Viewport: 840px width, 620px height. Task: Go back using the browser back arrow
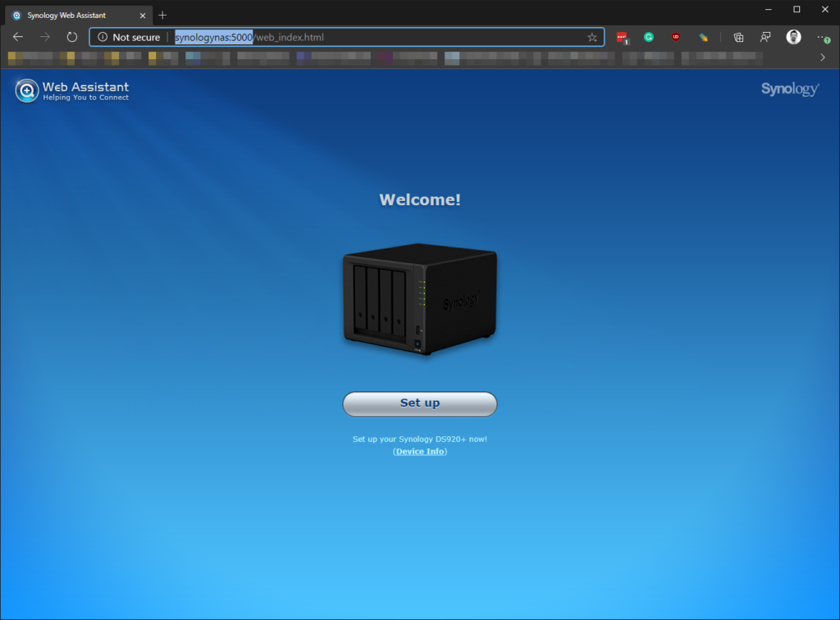coord(18,37)
